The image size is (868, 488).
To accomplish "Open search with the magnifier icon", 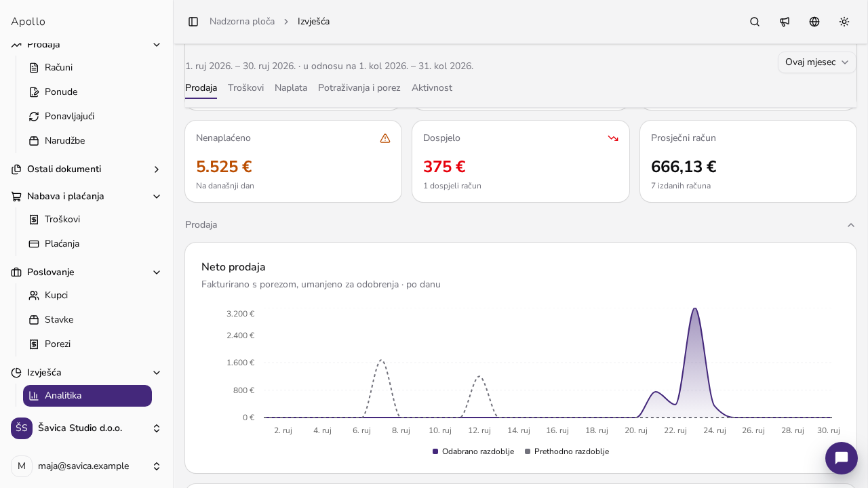I will [755, 22].
